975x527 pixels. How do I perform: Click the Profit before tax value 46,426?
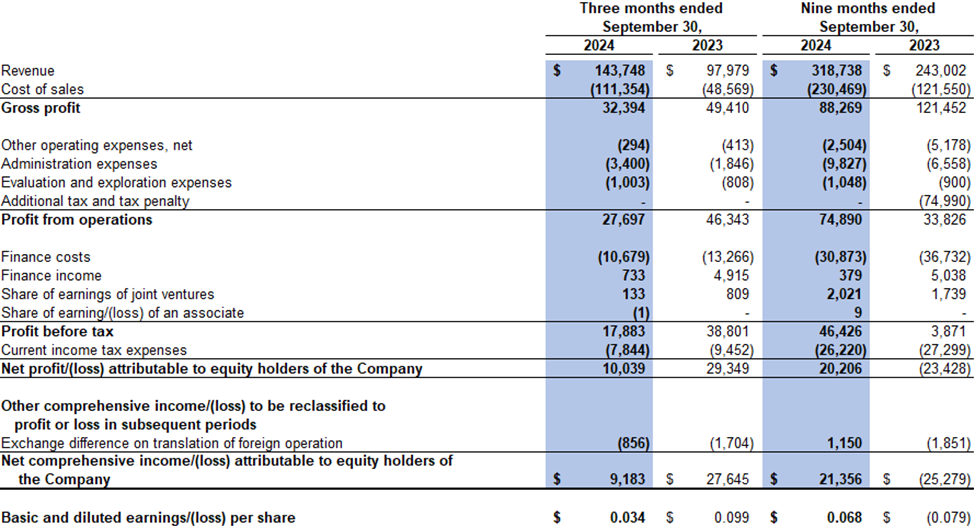coord(843,332)
